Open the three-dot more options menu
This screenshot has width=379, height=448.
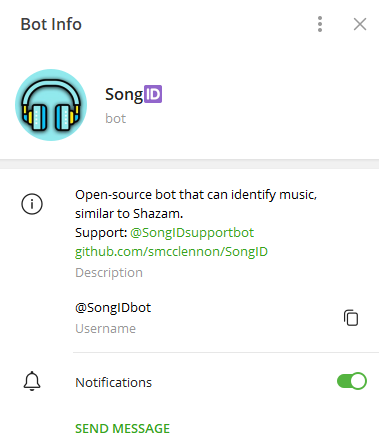point(320,24)
